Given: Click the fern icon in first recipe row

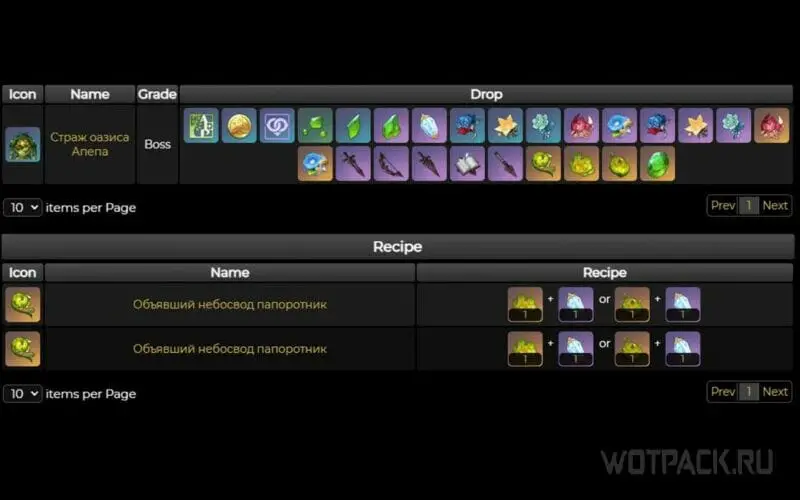Looking at the screenshot, I should point(22,305).
